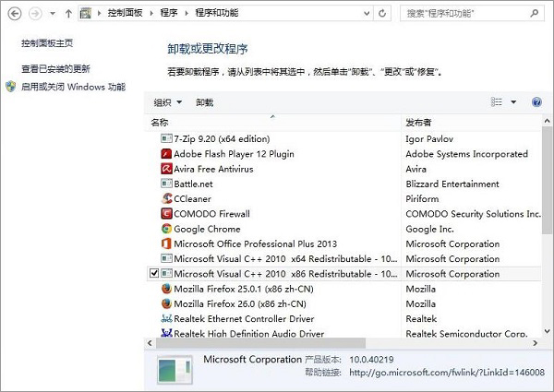Click the up-arrow navigation icon

pos(69,15)
